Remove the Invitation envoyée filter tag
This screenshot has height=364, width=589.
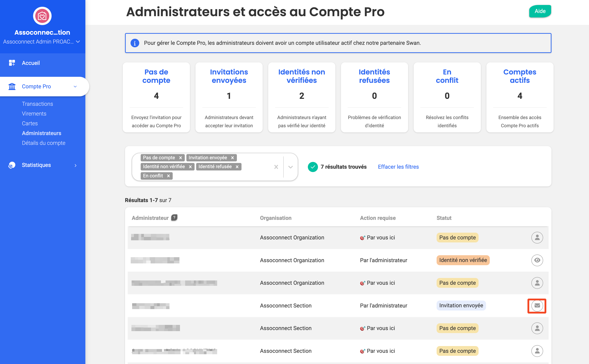tap(232, 158)
